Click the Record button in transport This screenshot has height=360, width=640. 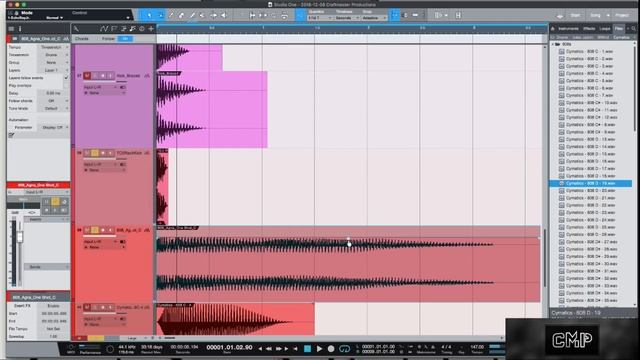coord(331,349)
